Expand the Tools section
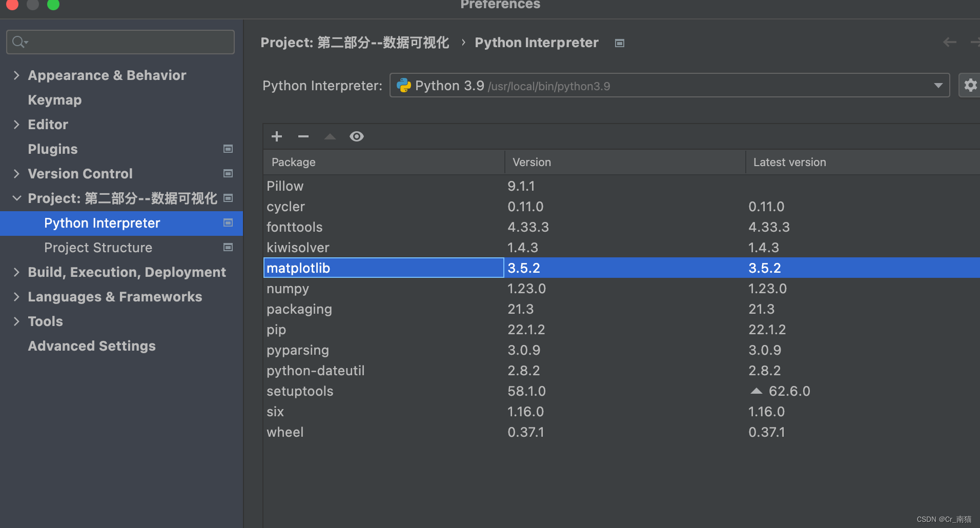 click(x=16, y=321)
